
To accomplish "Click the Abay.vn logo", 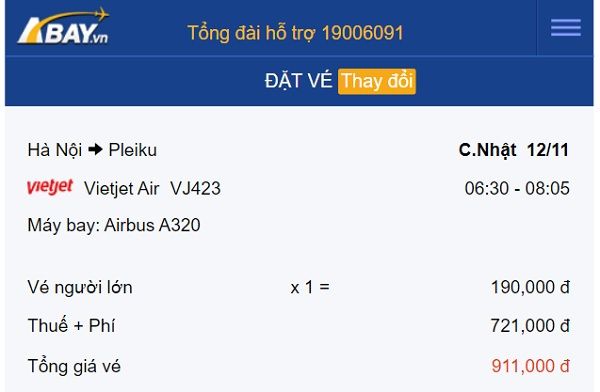I will [x=63, y=26].
